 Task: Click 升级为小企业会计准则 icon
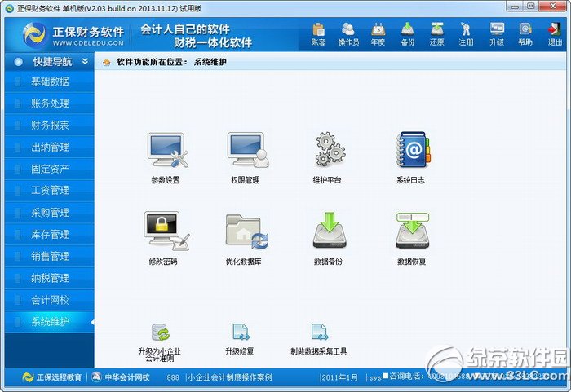(x=160, y=342)
